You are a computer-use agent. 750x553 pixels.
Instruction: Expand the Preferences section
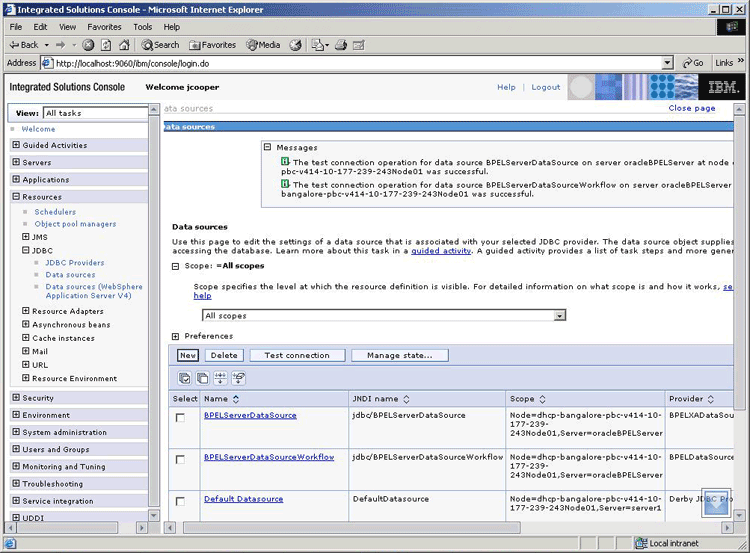point(176,336)
